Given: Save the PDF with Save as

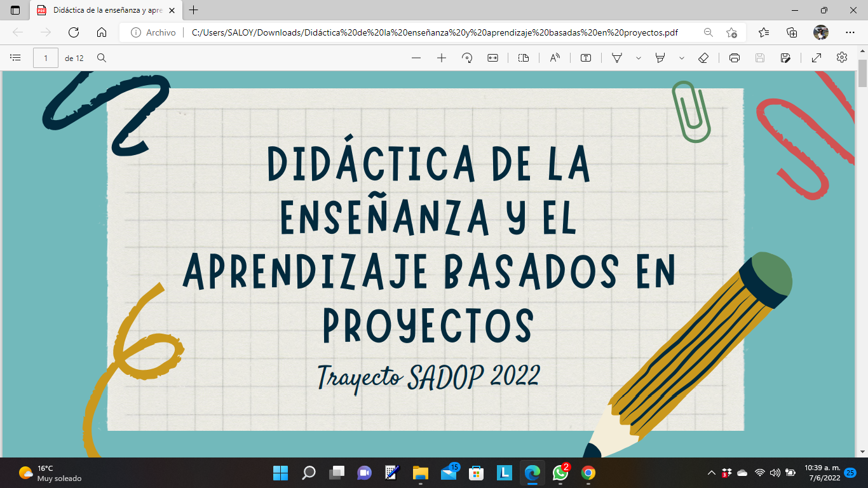Looking at the screenshot, I should [x=787, y=57].
